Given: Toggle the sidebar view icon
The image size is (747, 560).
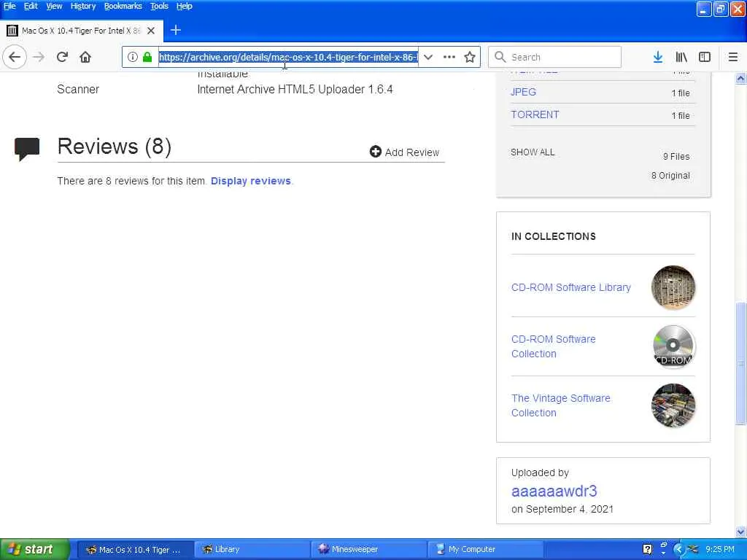Looking at the screenshot, I should (705, 57).
